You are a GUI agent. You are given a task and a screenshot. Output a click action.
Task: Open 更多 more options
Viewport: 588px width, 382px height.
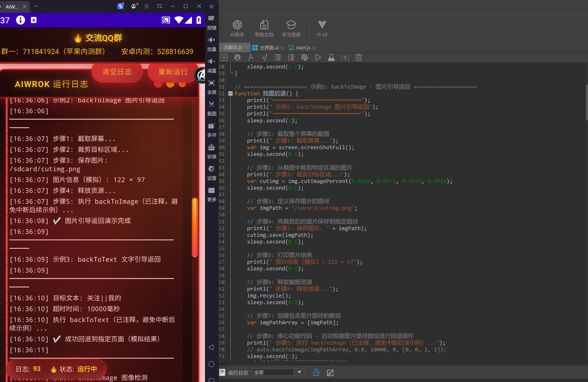tap(211, 195)
